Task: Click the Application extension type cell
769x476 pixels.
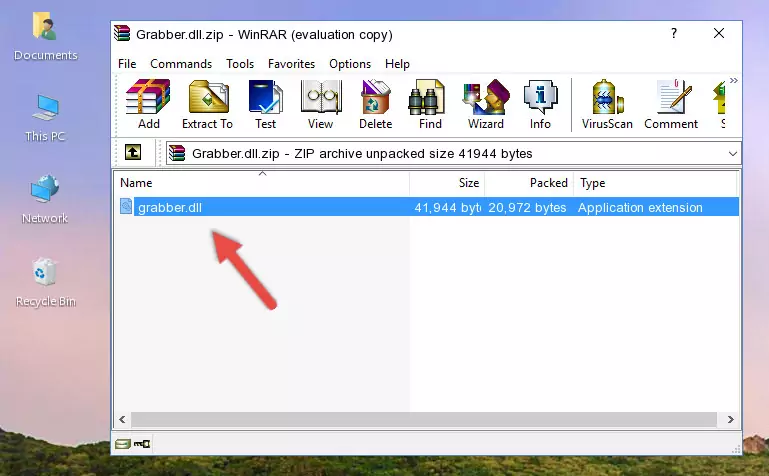Action: tap(640, 207)
